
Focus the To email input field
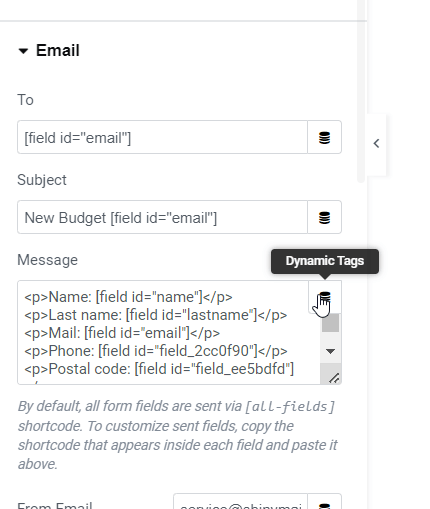(163, 137)
